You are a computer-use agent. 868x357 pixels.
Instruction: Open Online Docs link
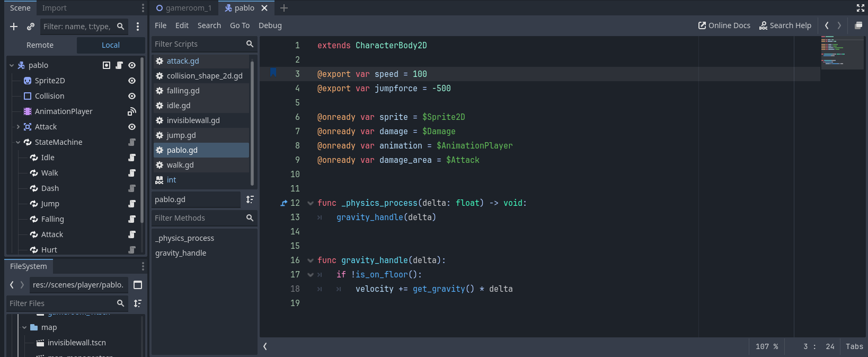point(724,25)
